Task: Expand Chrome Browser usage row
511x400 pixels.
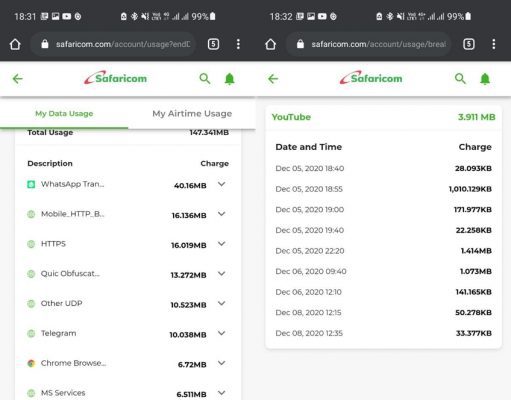Action: [x=222, y=363]
